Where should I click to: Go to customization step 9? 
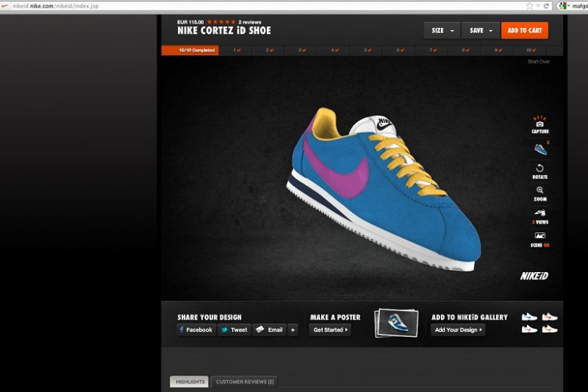[x=498, y=51]
